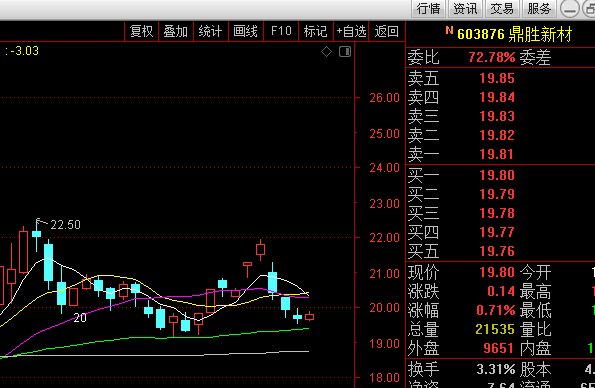Select 买四 price 19.77
Image resolution: width=595 pixels, height=388 pixels.
497,232
